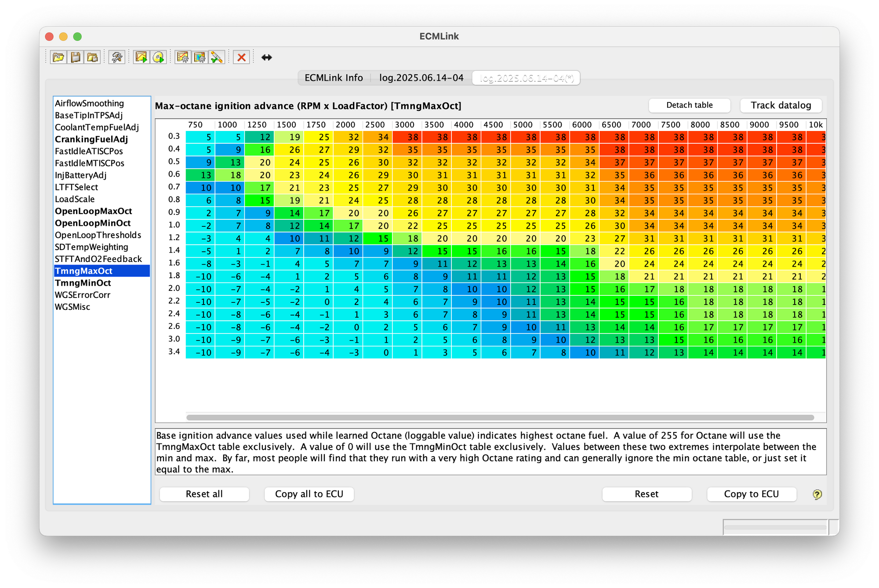879x588 pixels.
Task: Select FastIdleMTISCPos in the list
Action: [102, 163]
